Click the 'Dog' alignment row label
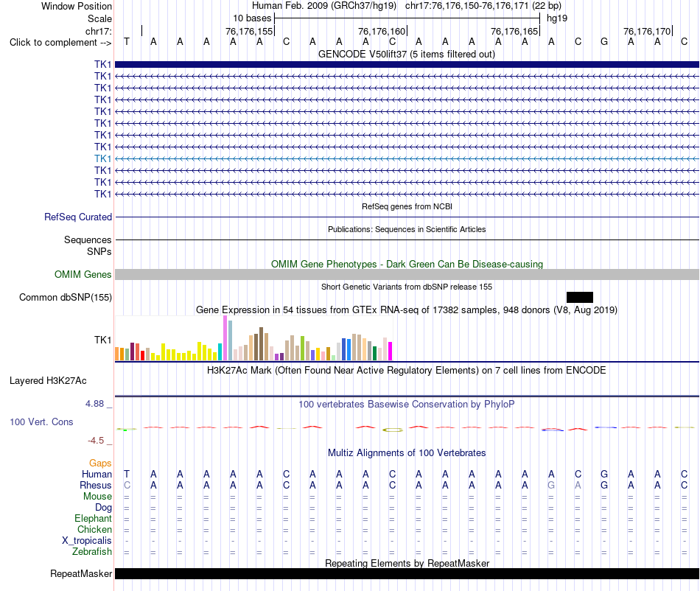Image resolution: width=700 pixels, height=591 pixels. (103, 507)
